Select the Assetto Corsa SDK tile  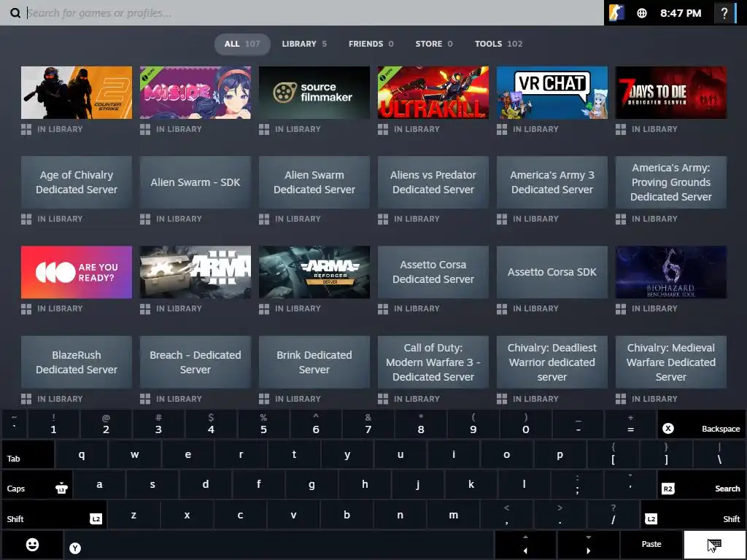[552, 272]
